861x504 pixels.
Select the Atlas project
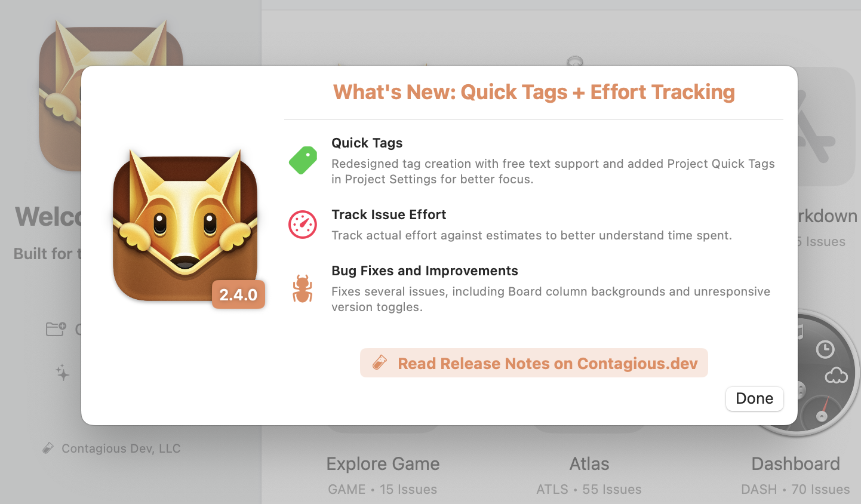[589, 464]
